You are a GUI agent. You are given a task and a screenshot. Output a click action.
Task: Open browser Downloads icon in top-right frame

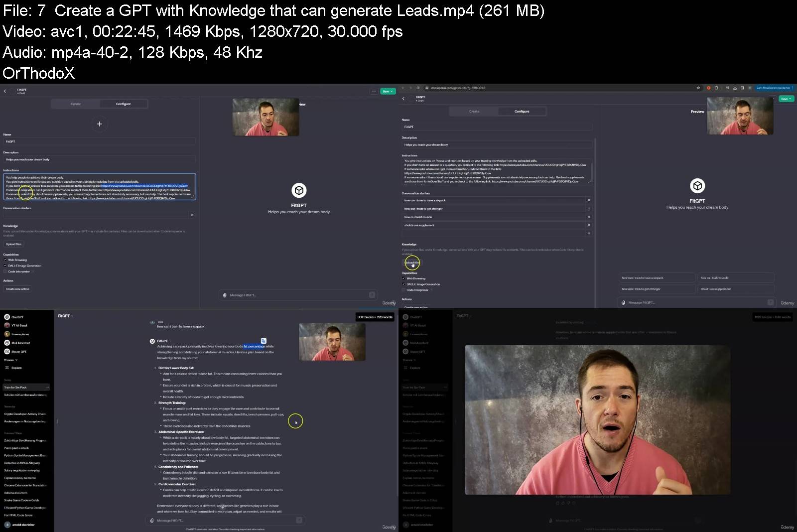pos(735,88)
